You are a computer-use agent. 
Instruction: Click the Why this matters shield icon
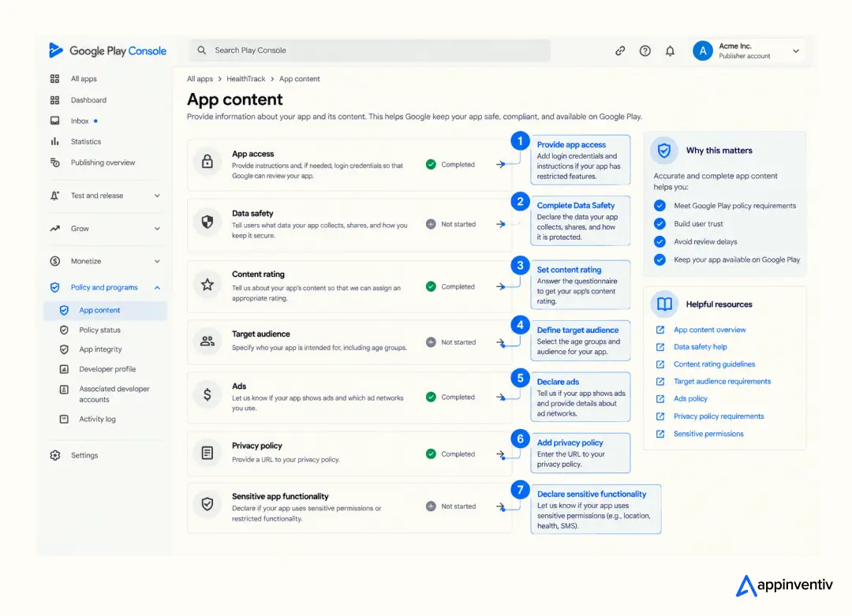664,151
